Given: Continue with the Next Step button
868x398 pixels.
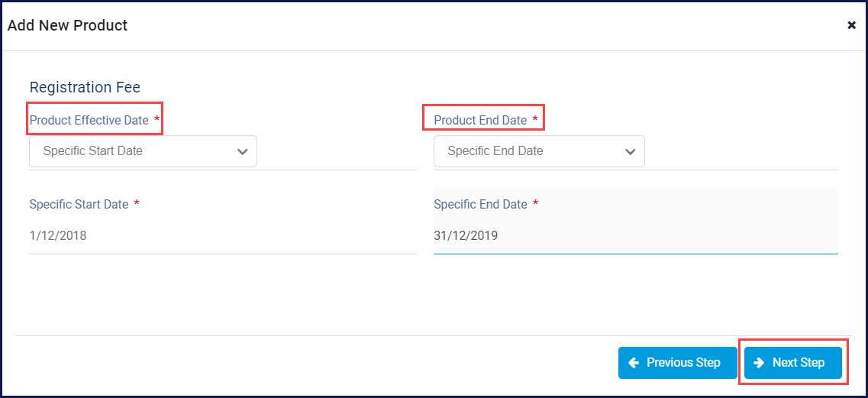Looking at the screenshot, I should pos(792,363).
